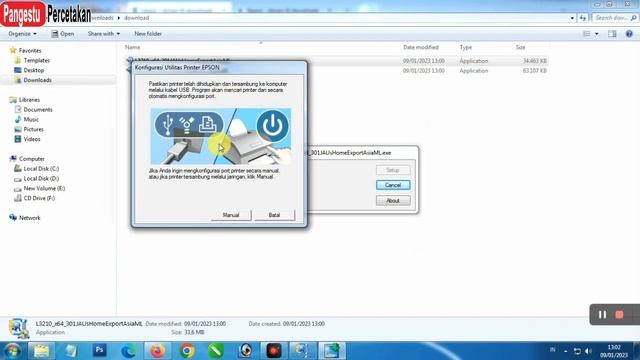Select Desktop in Favorites
This screenshot has width=640, height=360.
click(x=33, y=70)
